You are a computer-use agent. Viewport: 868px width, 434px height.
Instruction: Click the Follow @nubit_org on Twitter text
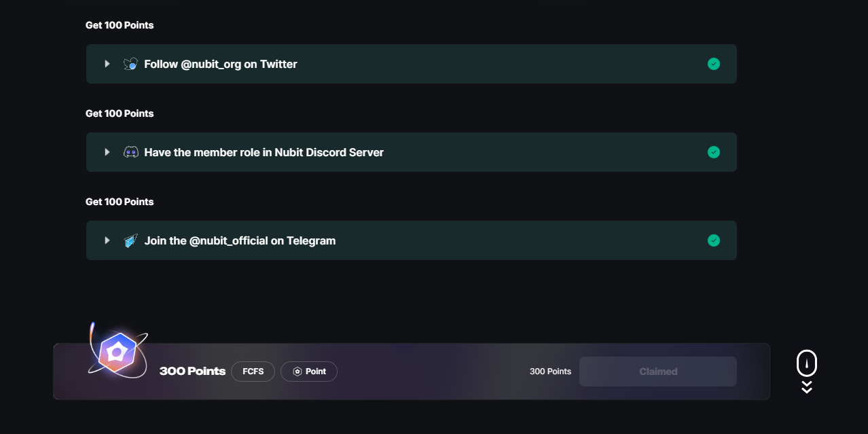coord(221,64)
